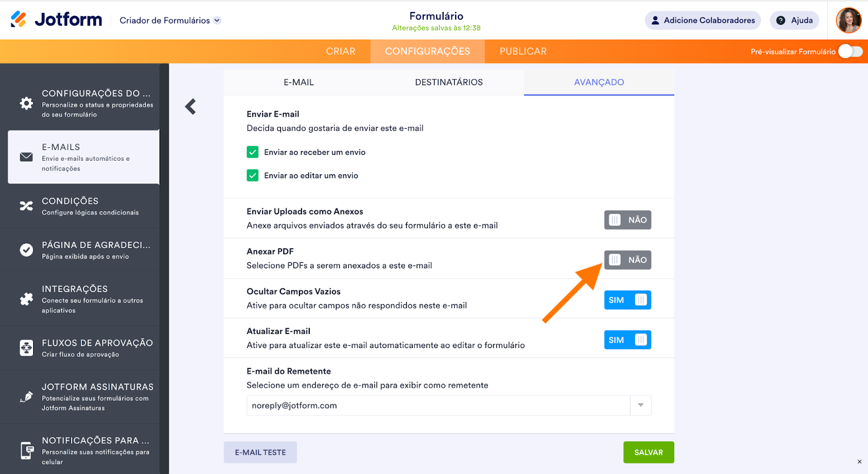This screenshot has width=868, height=474.
Task: Click the Condições shuffle icon
Action: pyautogui.click(x=26, y=206)
